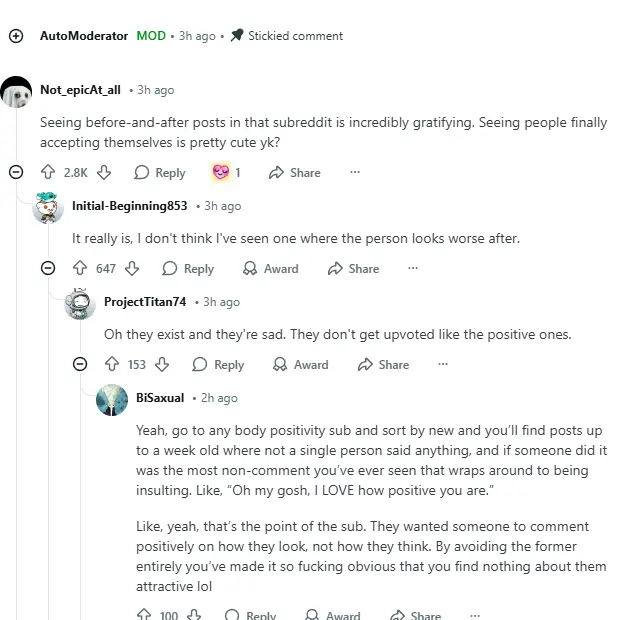
Task: Upvote Not_epicAt_all's comment
Action: point(48,172)
